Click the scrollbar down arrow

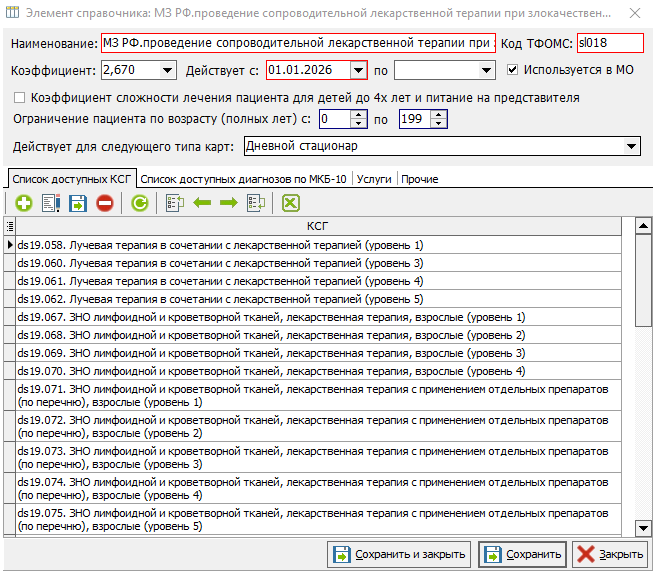coord(643,528)
